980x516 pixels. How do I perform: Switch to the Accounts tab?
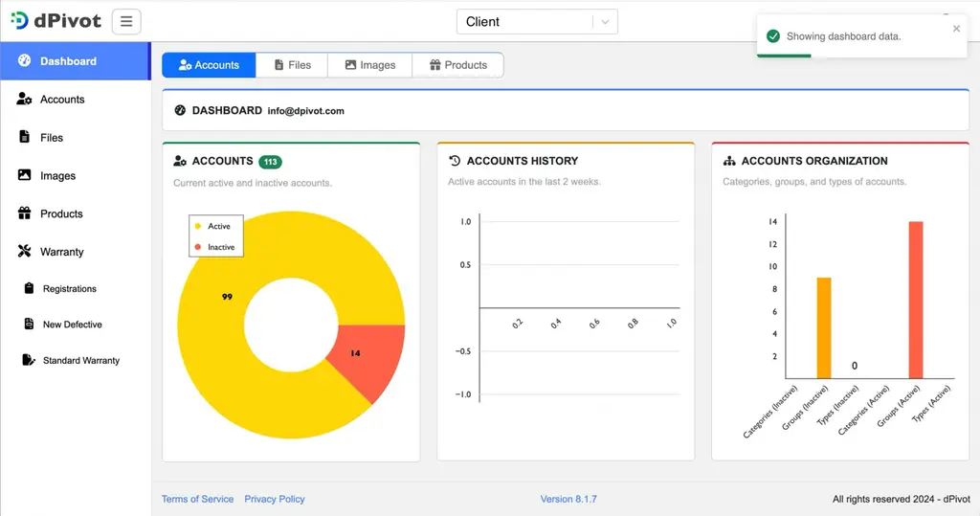point(209,65)
